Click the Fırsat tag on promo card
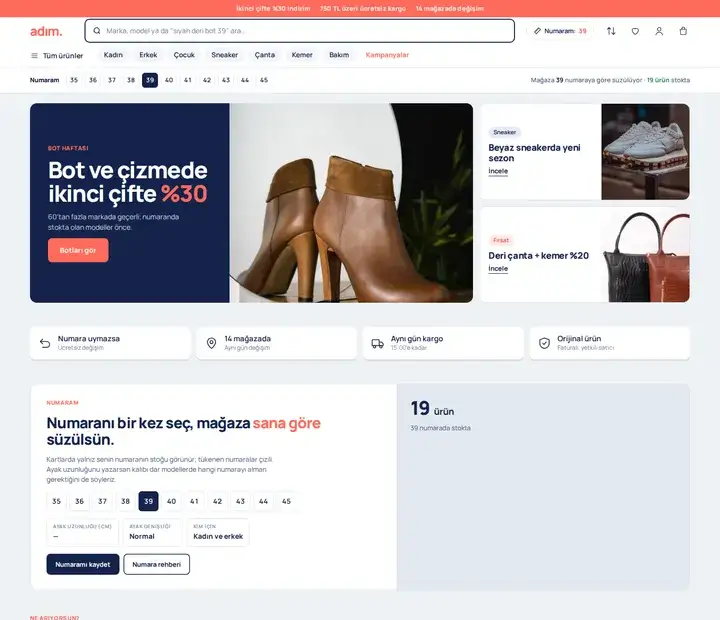The width and height of the screenshot is (720, 620). click(x=501, y=240)
